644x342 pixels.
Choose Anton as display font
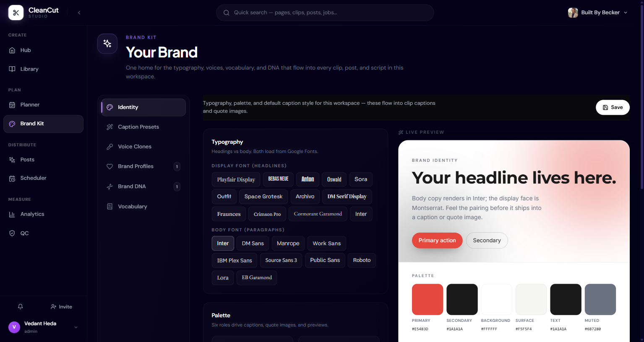pyautogui.click(x=308, y=179)
